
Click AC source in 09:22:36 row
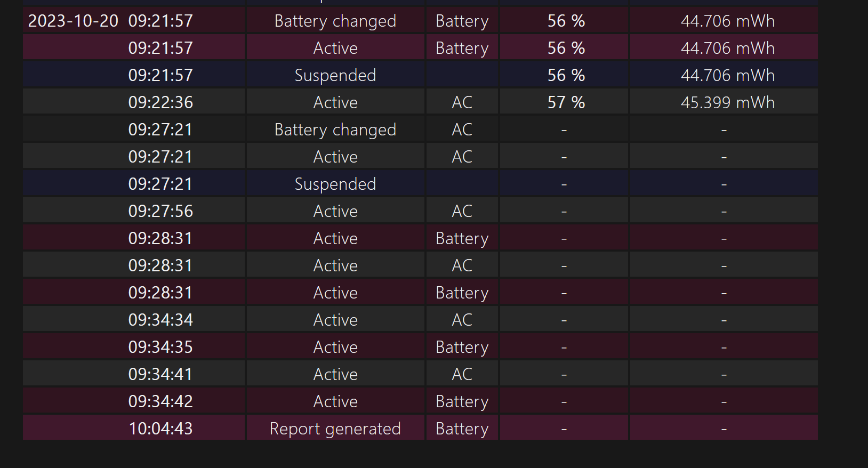[x=462, y=102]
